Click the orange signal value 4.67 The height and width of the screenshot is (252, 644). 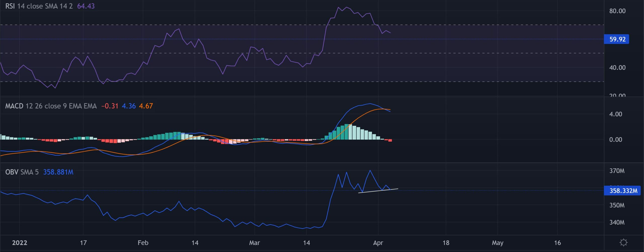(x=147, y=106)
